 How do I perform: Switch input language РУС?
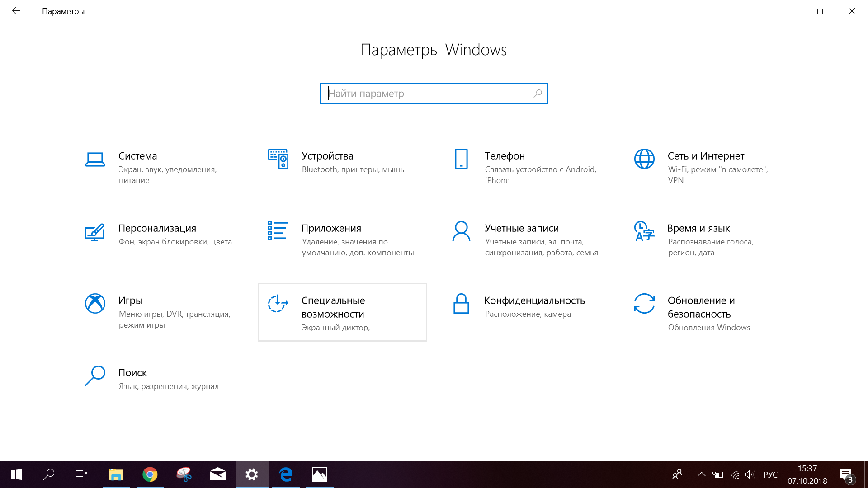coord(770,474)
